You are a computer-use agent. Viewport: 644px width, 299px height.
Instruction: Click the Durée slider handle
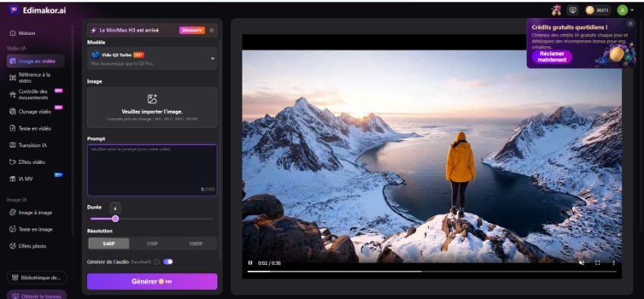point(115,219)
